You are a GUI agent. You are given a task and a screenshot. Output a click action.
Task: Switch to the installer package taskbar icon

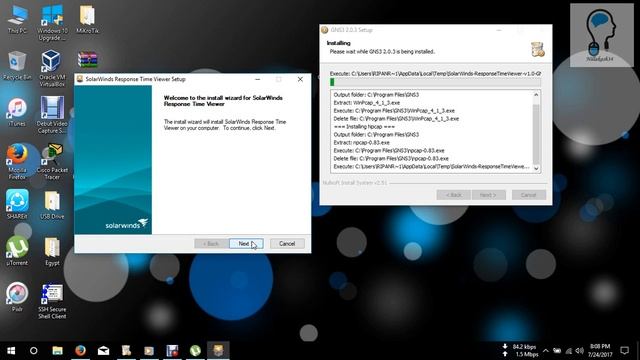(218, 350)
